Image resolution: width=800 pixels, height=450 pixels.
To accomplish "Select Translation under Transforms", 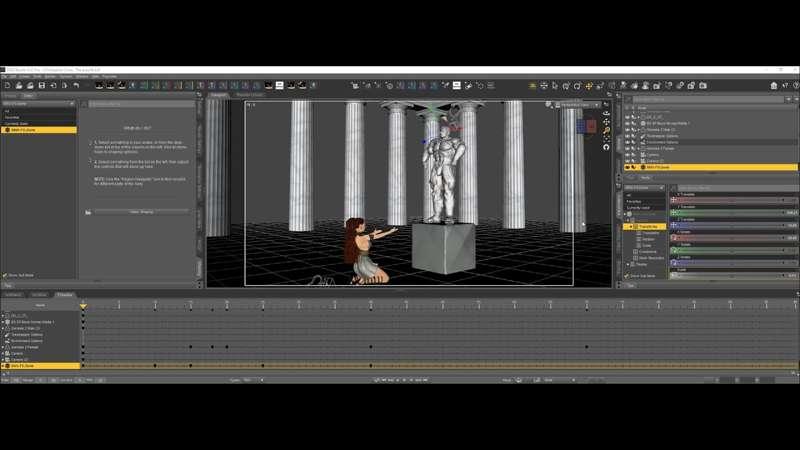I will point(650,233).
